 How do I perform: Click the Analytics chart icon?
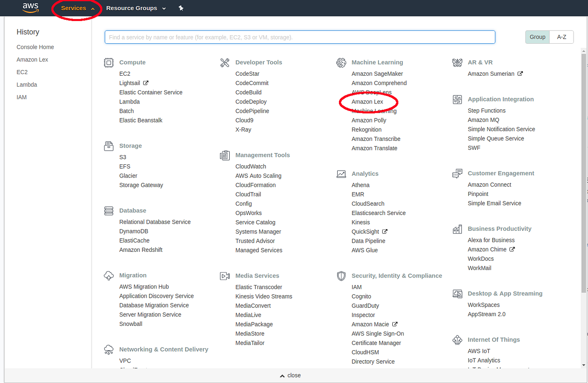341,174
